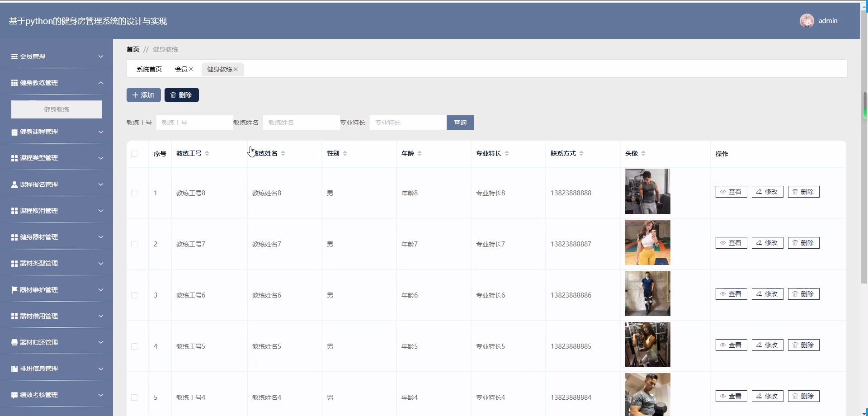Viewport: 868px width, 416px height.
Task: Check the row 5 教练工号4 checkbox
Action: [134, 397]
